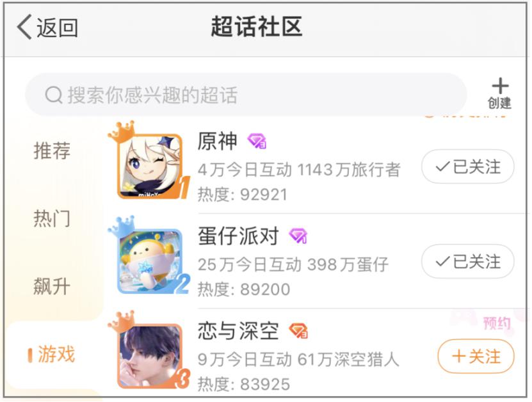Switch to the 推荐 sidebar tab
This screenshot has width=532, height=402.
52,150
